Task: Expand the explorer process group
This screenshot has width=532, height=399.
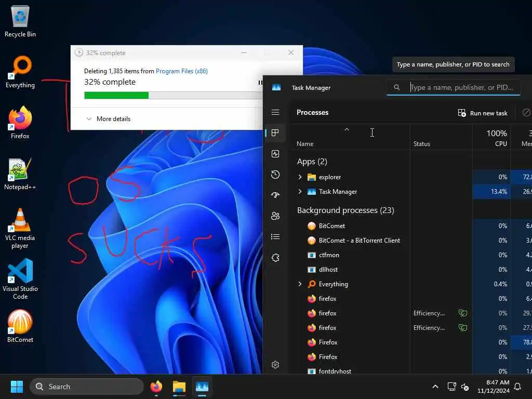Action: pos(300,177)
